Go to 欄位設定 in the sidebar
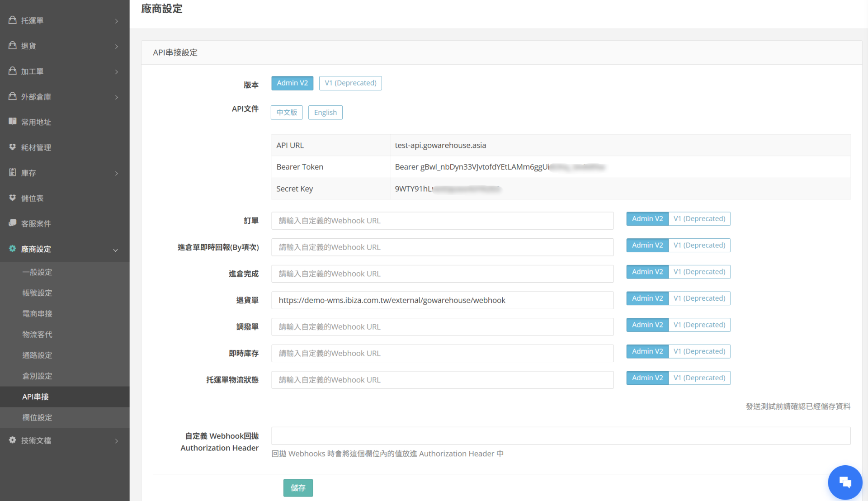 coord(37,417)
